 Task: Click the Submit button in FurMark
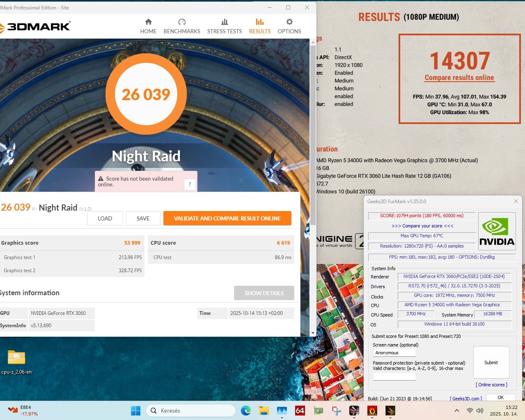click(491, 363)
